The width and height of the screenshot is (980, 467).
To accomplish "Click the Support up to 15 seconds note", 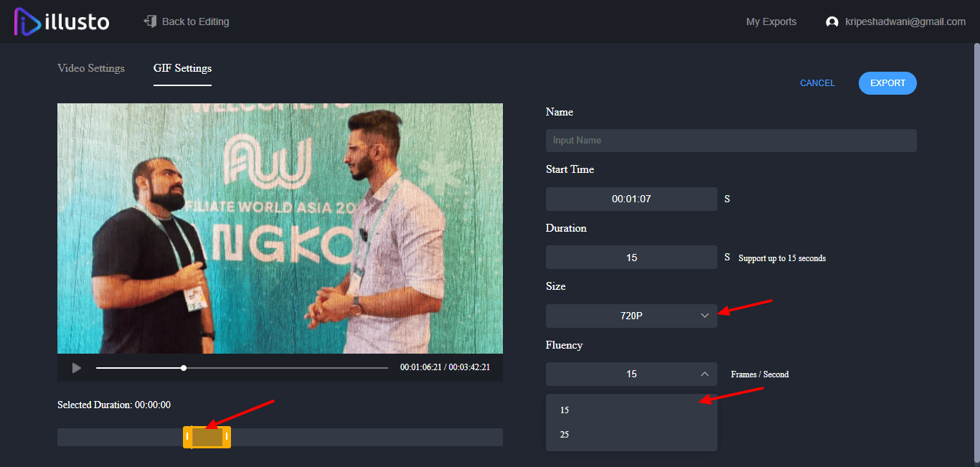I will point(782,258).
